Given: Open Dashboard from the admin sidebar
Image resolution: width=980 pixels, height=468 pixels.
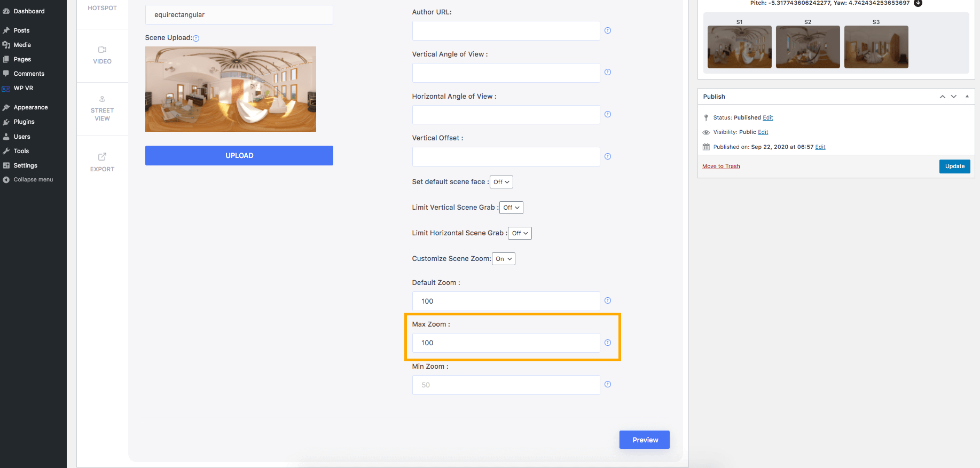Looking at the screenshot, I should (x=29, y=11).
